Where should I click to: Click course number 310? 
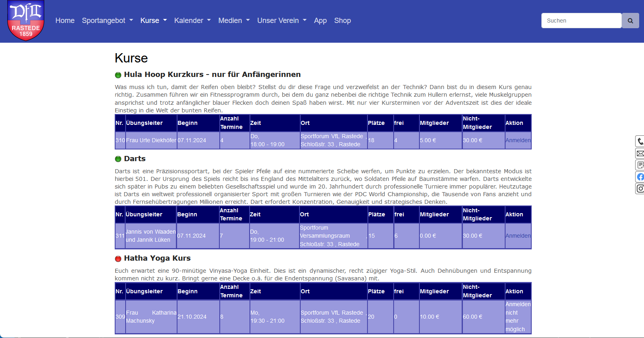click(120, 140)
